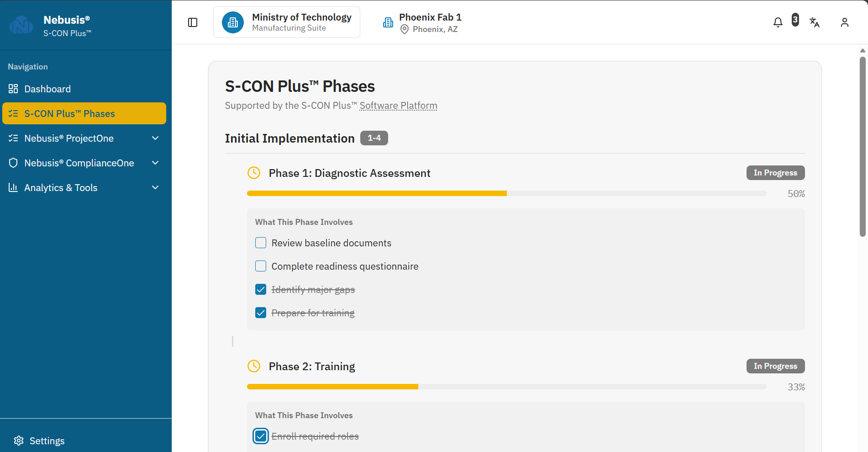868x452 pixels.
Task: Open Phoenix Fab 1 site selector
Action: click(x=422, y=23)
